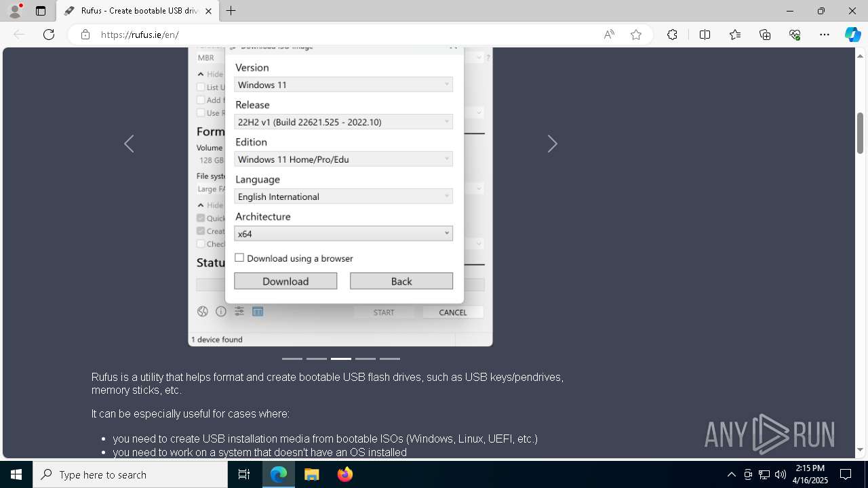Select fifth slideshow indicator dash
This screenshot has height=488, width=868.
(390, 359)
